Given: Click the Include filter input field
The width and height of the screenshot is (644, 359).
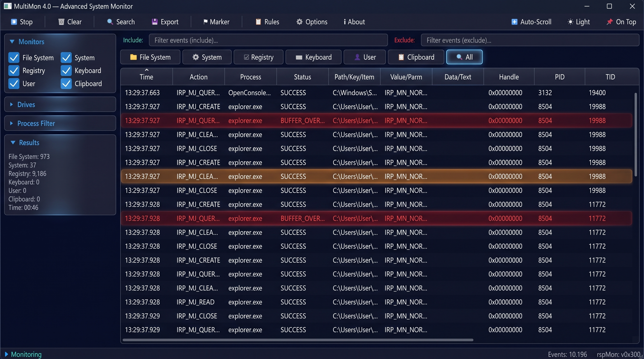Looking at the screenshot, I should [268, 40].
